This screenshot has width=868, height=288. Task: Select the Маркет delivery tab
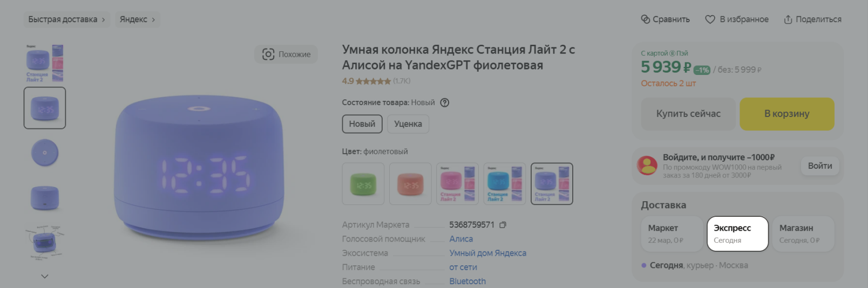coord(672,234)
